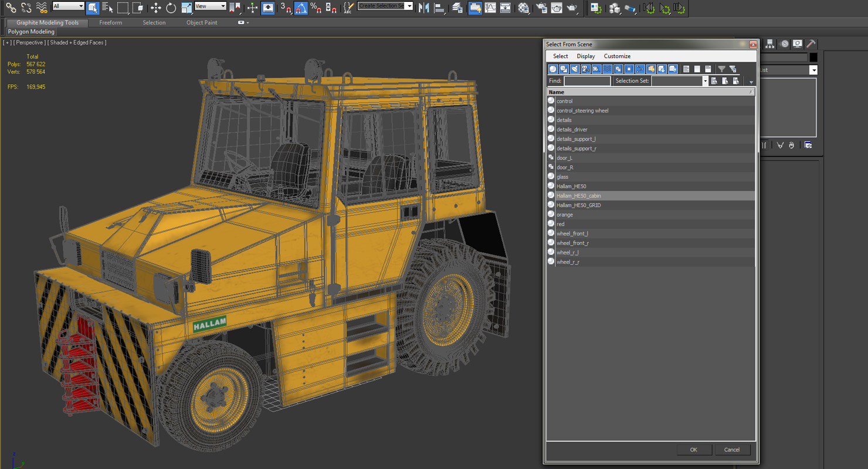Screen dimensions: 868x469
Task: Activate Select and Rotate tool
Action: pyautogui.click(x=171, y=8)
